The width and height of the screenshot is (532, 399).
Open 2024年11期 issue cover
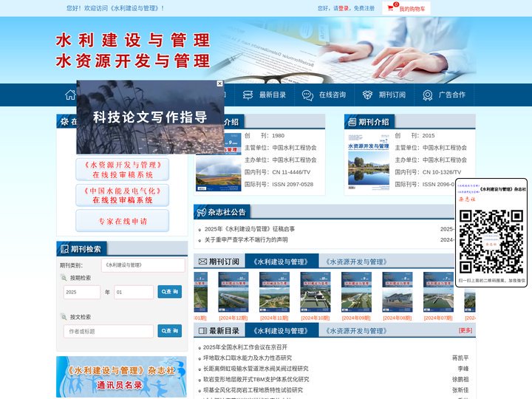click(x=274, y=292)
